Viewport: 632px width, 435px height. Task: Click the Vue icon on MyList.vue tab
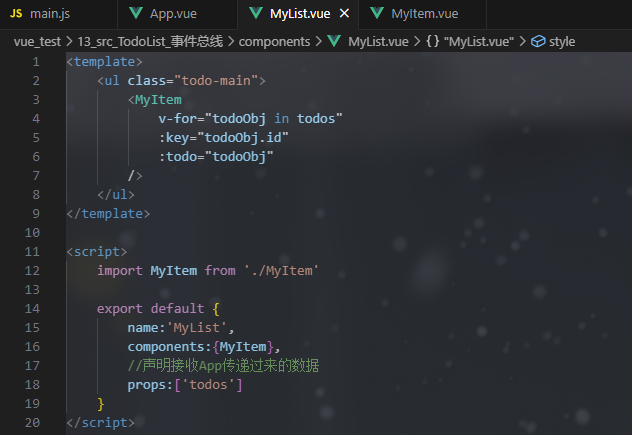pos(256,13)
